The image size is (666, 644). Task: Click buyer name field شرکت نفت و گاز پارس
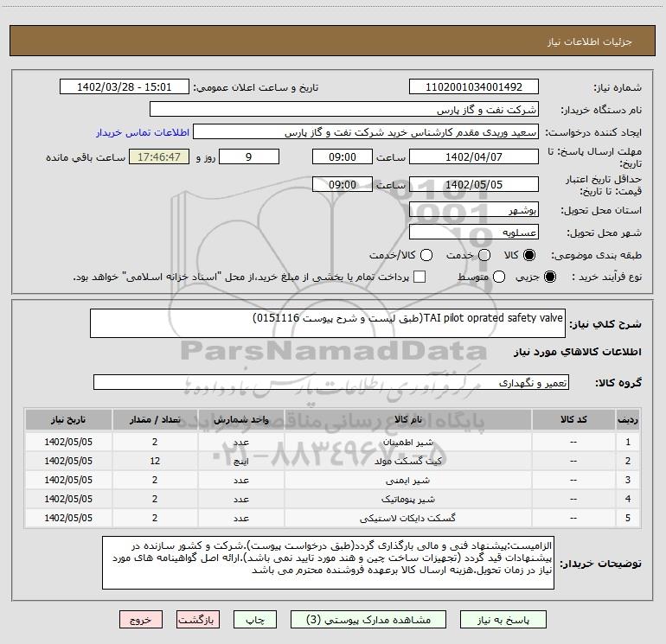344,110
